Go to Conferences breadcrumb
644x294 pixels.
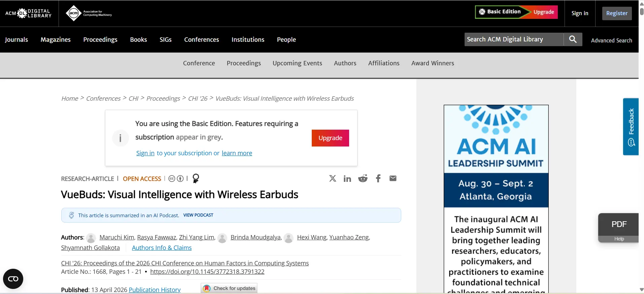click(x=103, y=98)
